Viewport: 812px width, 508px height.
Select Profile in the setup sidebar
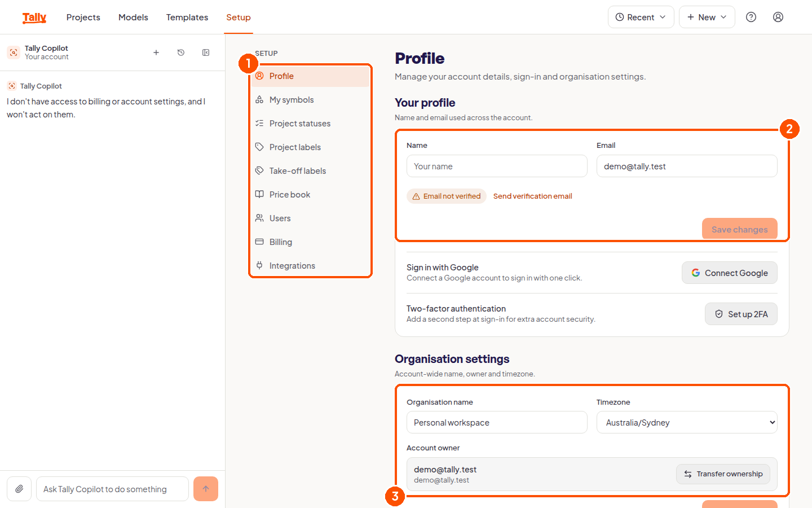[x=311, y=76]
